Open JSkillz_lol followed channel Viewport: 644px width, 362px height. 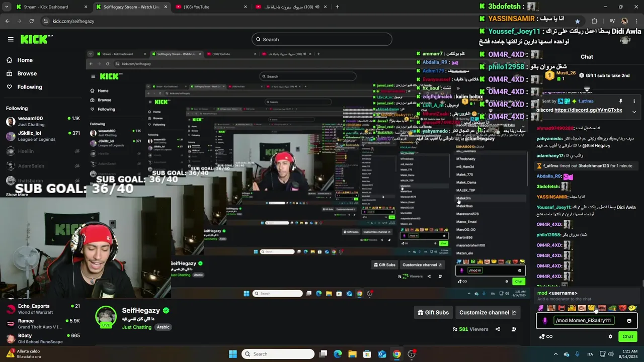[43, 136]
